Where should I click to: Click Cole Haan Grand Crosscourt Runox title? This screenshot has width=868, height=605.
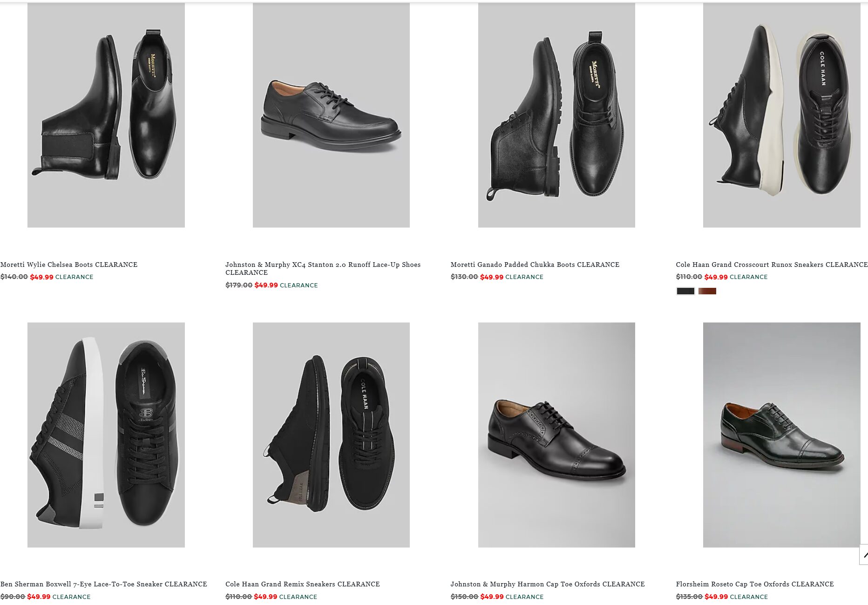pos(771,265)
